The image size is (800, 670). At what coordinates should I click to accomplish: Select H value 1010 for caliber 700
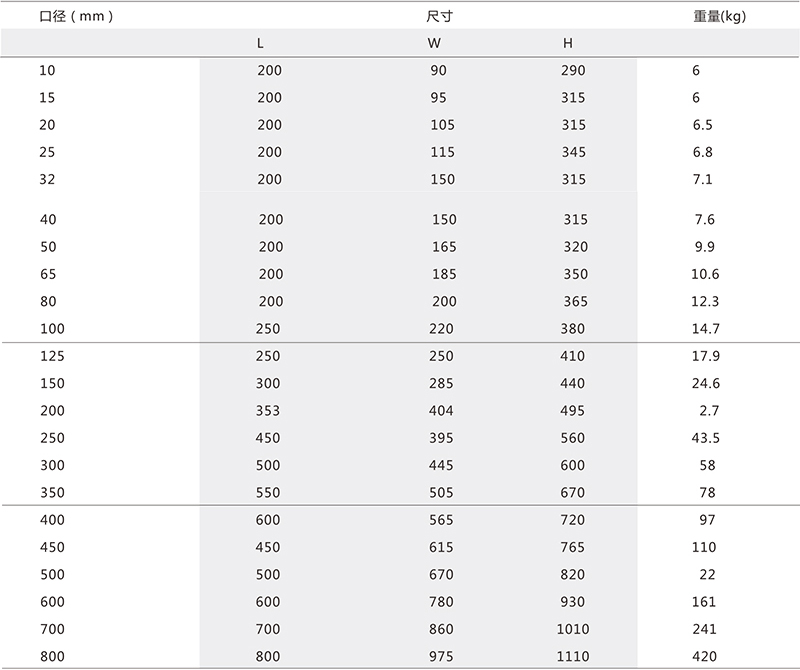573,629
